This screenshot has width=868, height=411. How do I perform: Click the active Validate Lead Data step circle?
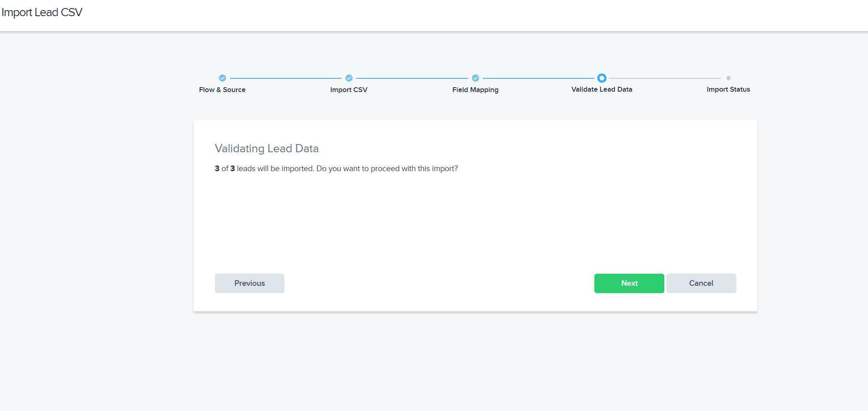[x=602, y=78]
